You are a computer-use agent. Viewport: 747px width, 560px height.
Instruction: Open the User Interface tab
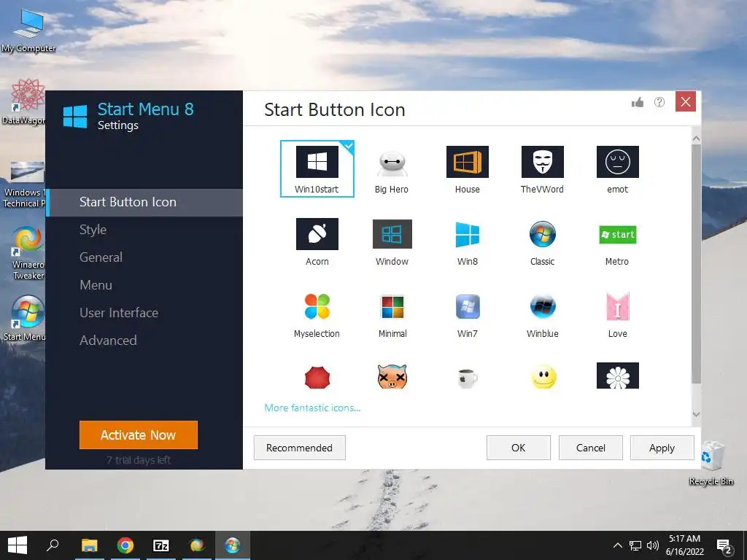(x=144, y=313)
